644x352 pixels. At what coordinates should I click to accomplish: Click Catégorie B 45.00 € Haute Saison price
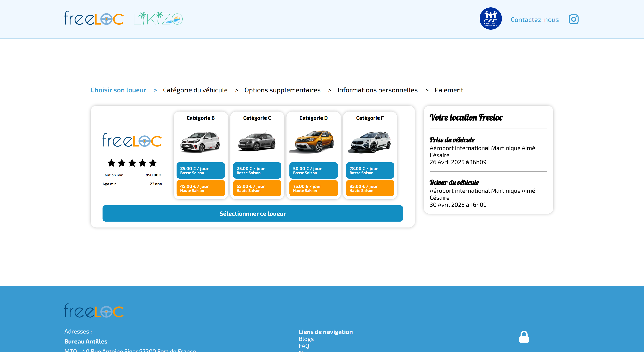(x=200, y=188)
